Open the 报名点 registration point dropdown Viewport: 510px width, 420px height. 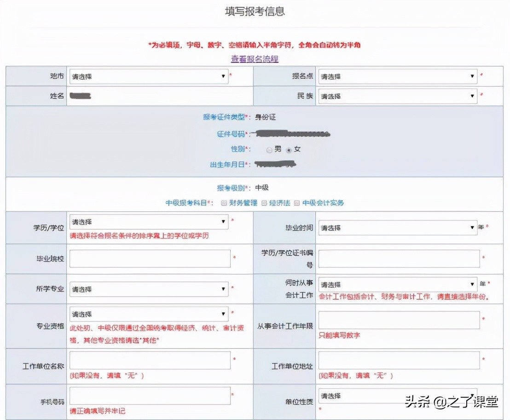point(396,76)
